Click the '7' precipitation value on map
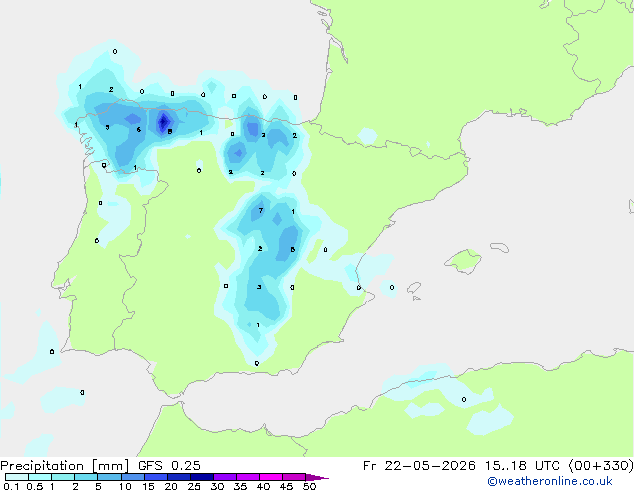 [261, 210]
